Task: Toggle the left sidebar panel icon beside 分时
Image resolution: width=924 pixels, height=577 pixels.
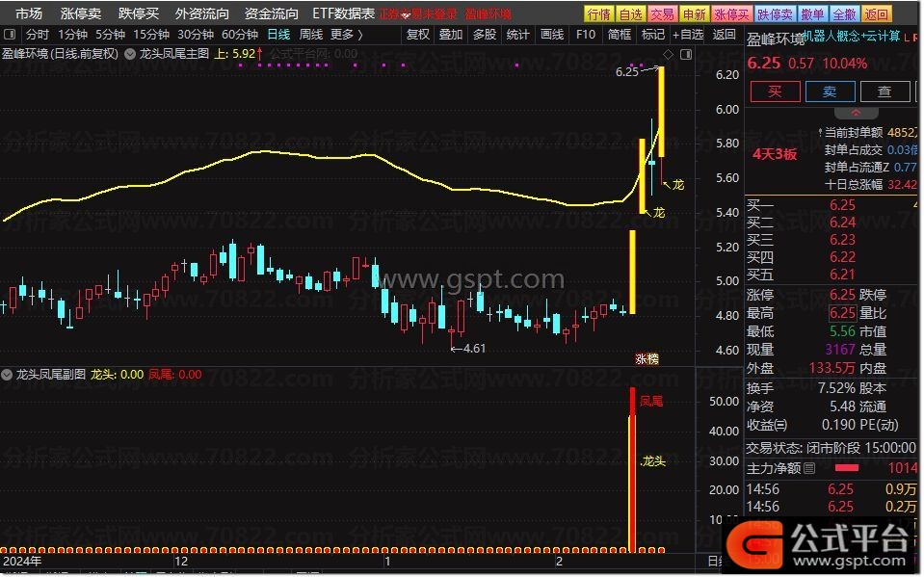Action: click(x=10, y=34)
